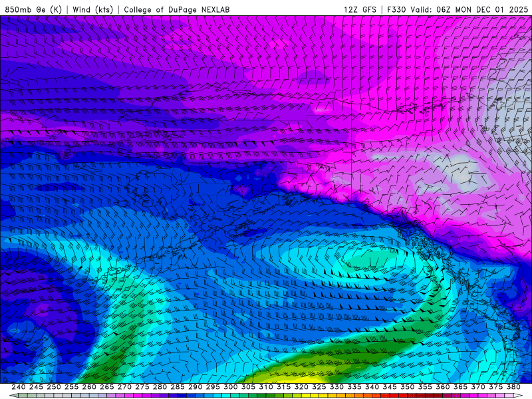Click the 360 value on the color scale

(443, 387)
